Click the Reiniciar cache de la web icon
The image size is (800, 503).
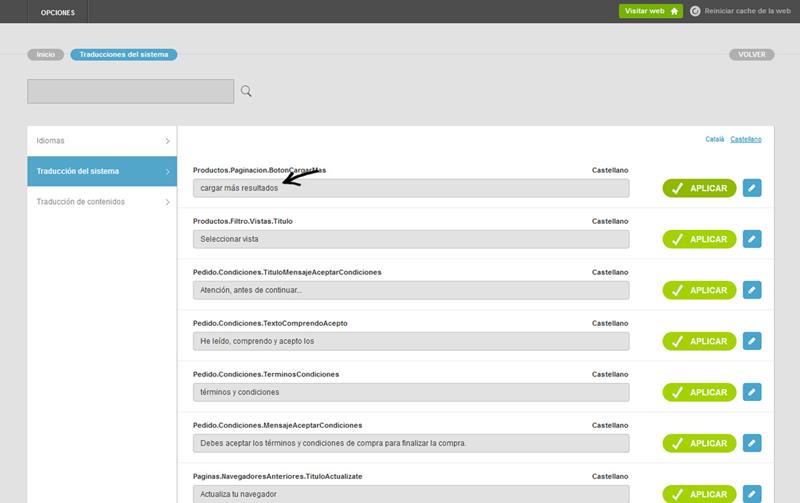696,11
